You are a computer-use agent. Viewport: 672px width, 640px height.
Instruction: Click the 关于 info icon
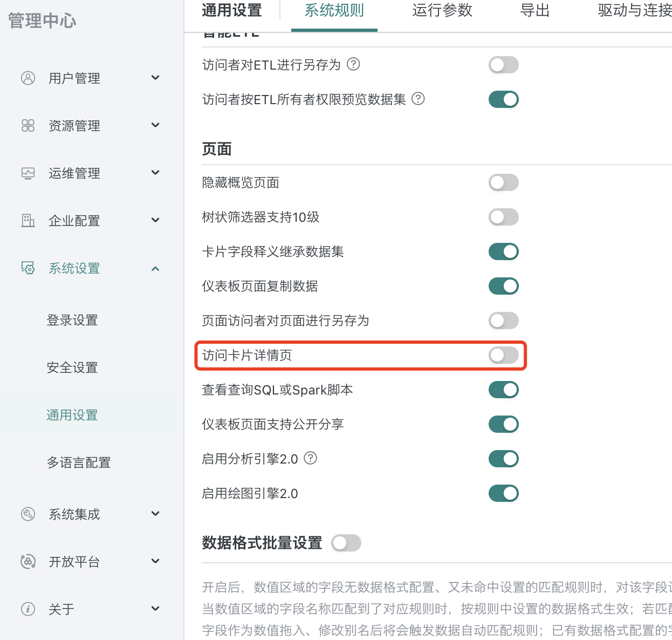[x=28, y=609]
